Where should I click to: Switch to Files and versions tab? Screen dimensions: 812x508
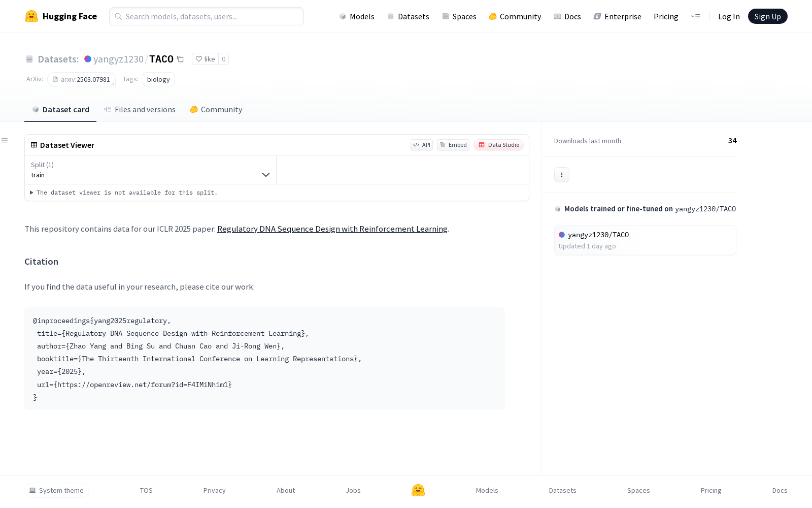[140, 110]
